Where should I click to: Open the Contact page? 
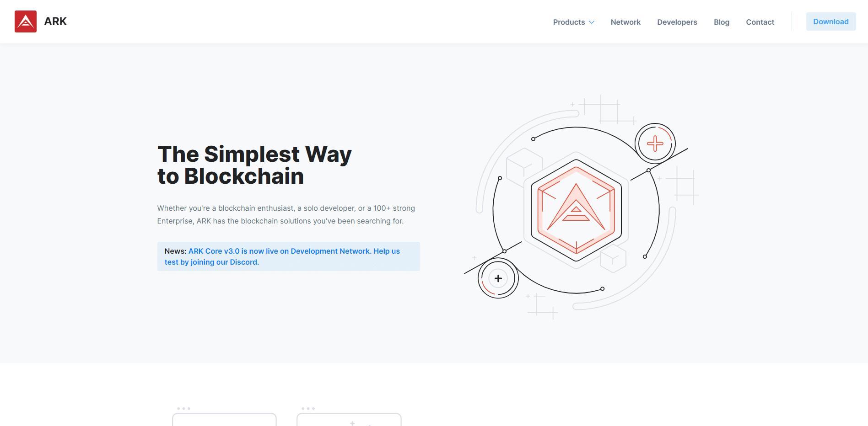(760, 22)
